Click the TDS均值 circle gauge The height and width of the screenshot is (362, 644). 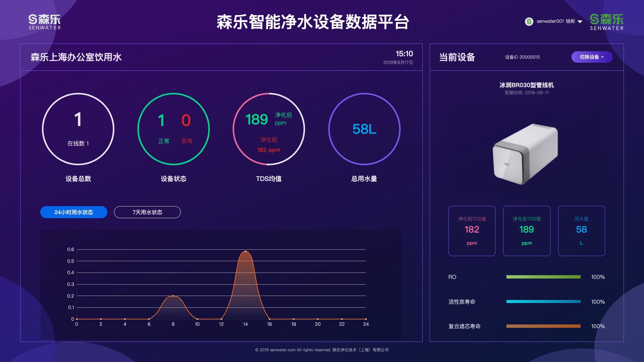point(269,129)
